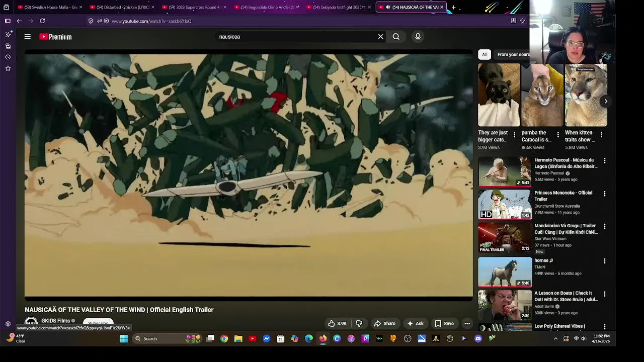Open Princess Mononoke Official Trailer title
The height and width of the screenshot is (362, 644).
coord(563,196)
